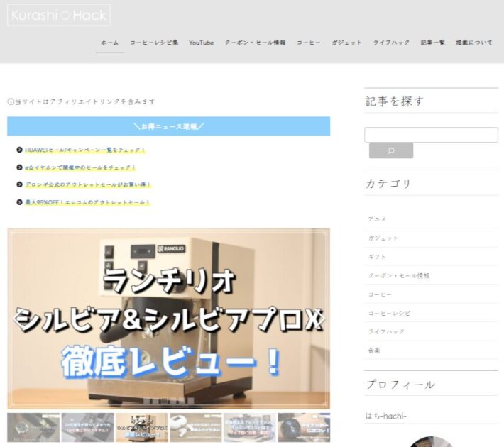The image size is (504, 447).
Task: Open ライフハック in the top navigation
Action: coord(391,43)
